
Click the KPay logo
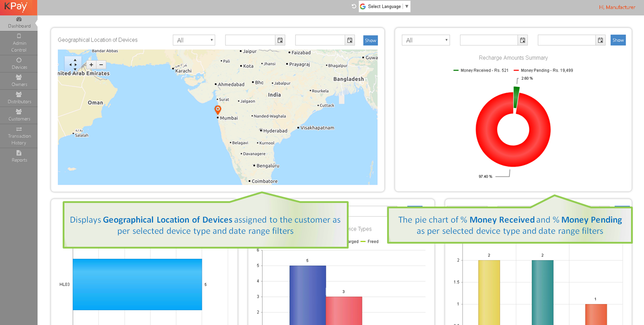[x=17, y=7]
